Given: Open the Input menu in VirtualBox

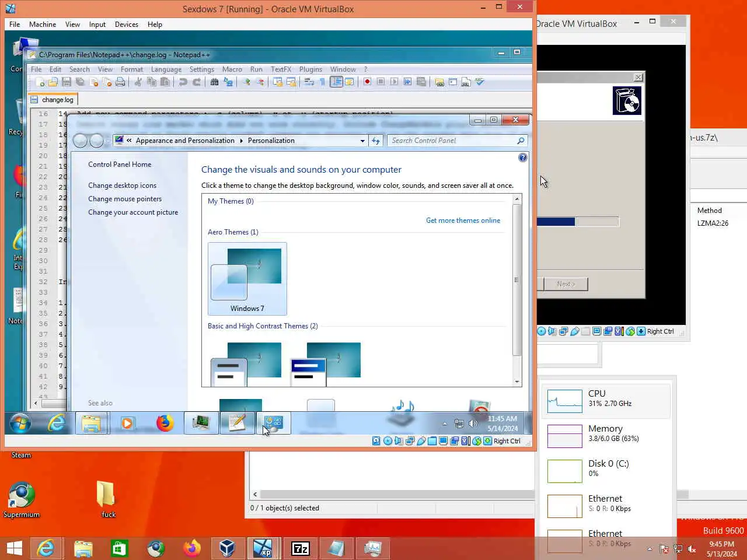Looking at the screenshot, I should click(97, 24).
